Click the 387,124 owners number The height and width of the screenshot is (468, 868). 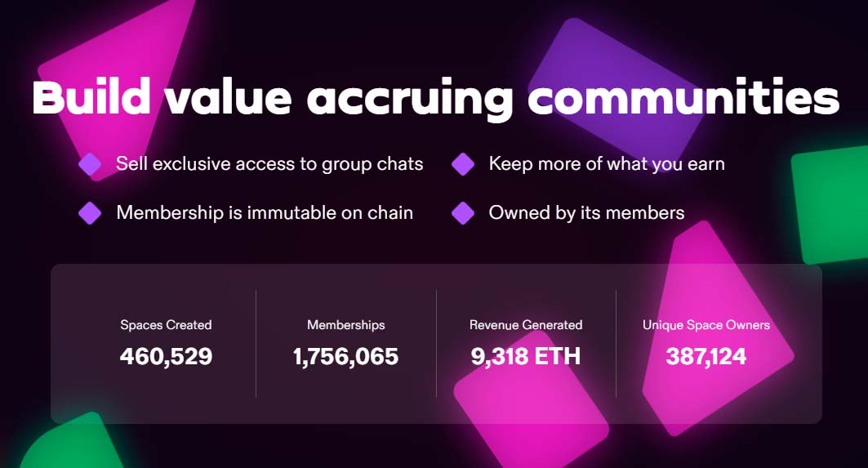click(x=706, y=356)
